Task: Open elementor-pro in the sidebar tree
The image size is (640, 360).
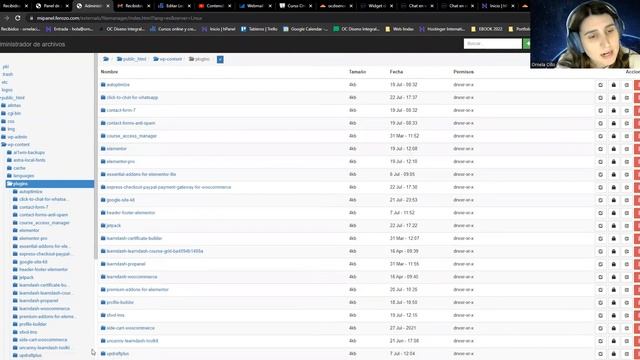Action: click(33, 238)
